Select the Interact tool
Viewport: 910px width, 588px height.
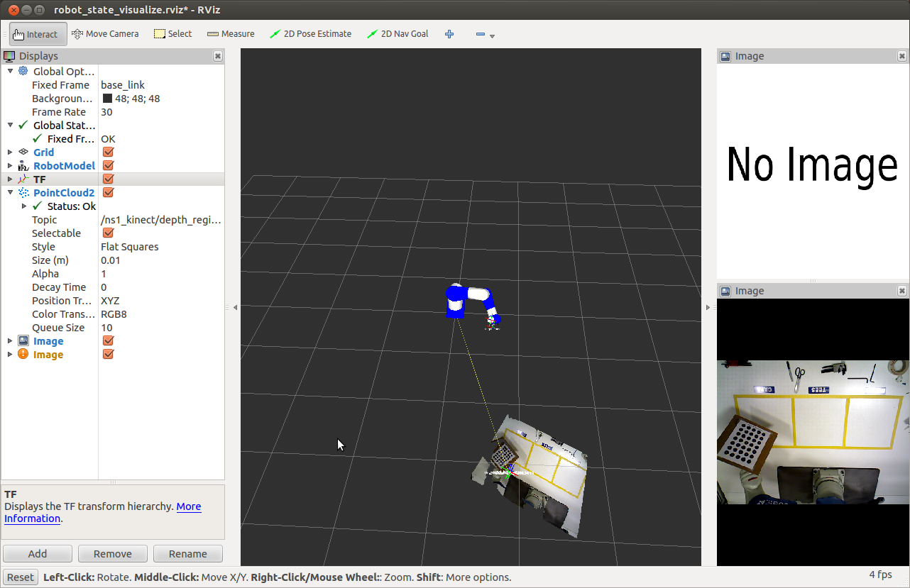click(38, 34)
